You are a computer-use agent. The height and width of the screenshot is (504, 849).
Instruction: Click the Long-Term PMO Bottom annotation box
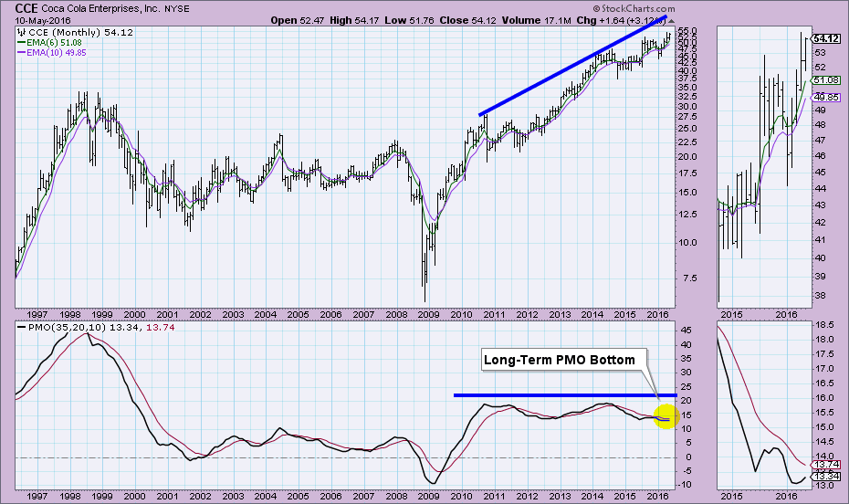[564, 360]
